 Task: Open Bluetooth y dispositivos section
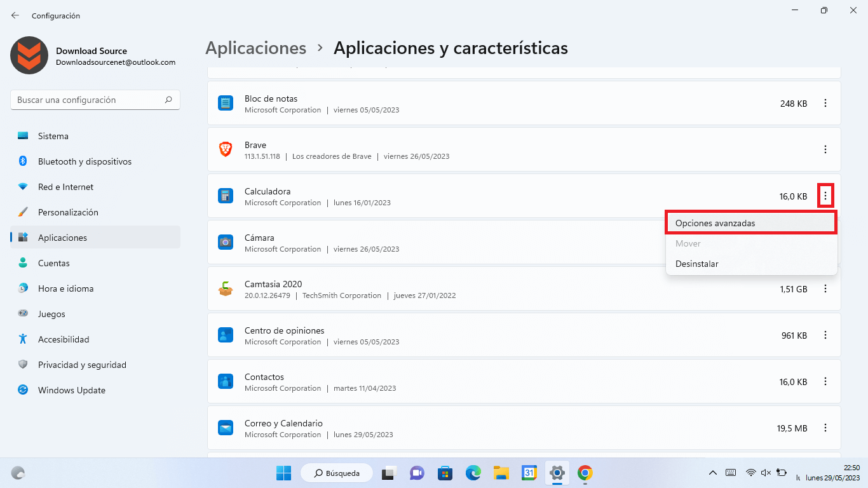[95, 161]
